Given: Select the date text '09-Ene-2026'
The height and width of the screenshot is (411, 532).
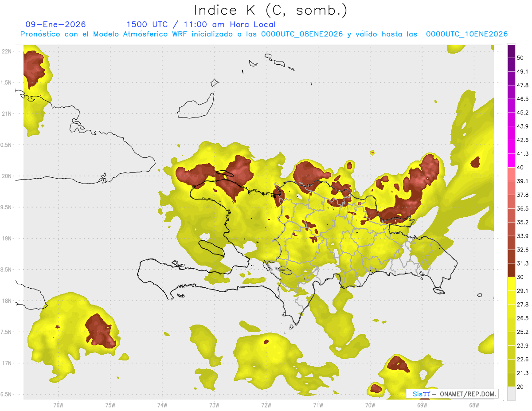Looking at the screenshot, I should click(x=56, y=24).
